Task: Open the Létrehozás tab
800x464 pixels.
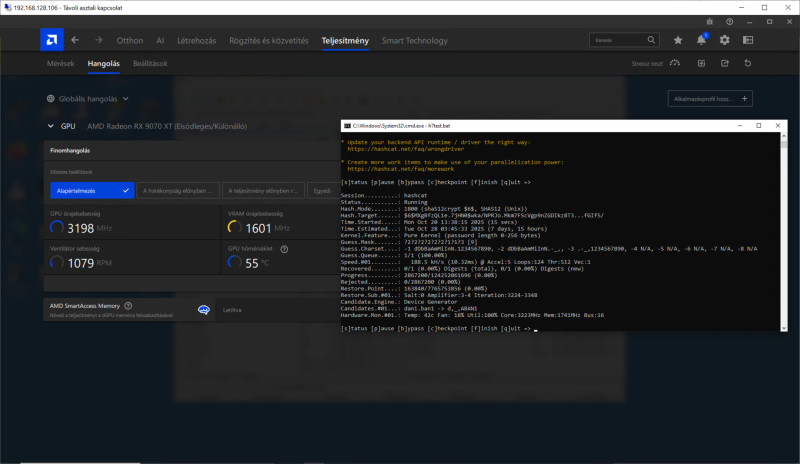Action: [x=196, y=40]
